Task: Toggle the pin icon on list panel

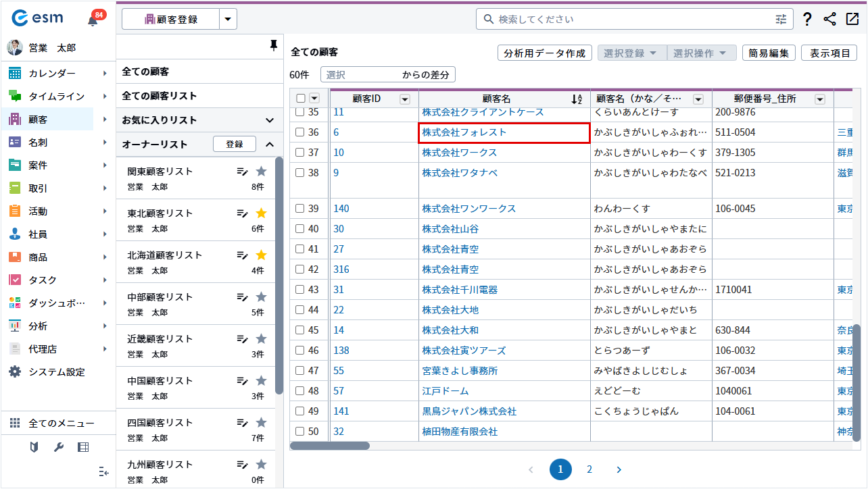Action: point(273,45)
